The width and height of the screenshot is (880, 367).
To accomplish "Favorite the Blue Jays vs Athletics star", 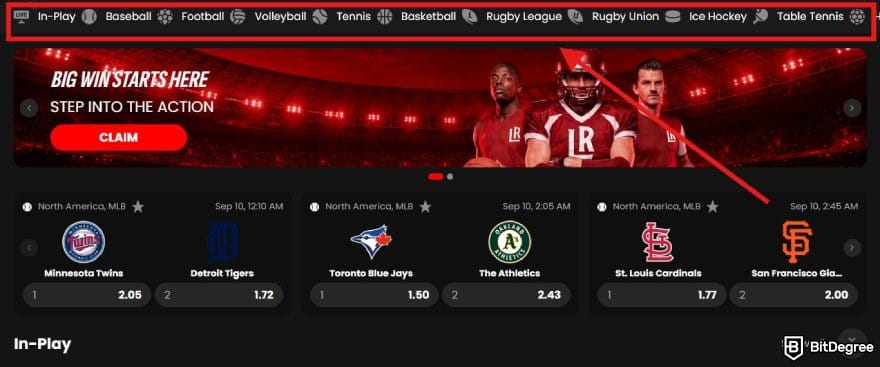I will (x=425, y=207).
